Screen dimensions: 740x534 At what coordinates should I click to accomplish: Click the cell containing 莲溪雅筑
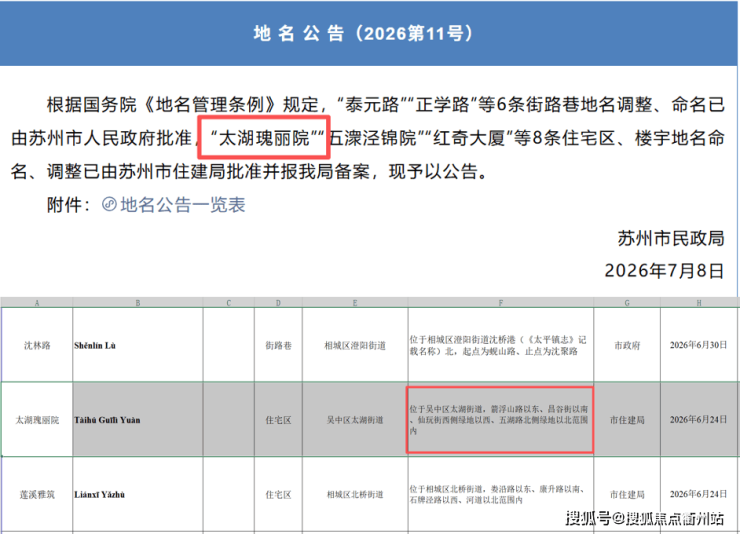pos(37,494)
